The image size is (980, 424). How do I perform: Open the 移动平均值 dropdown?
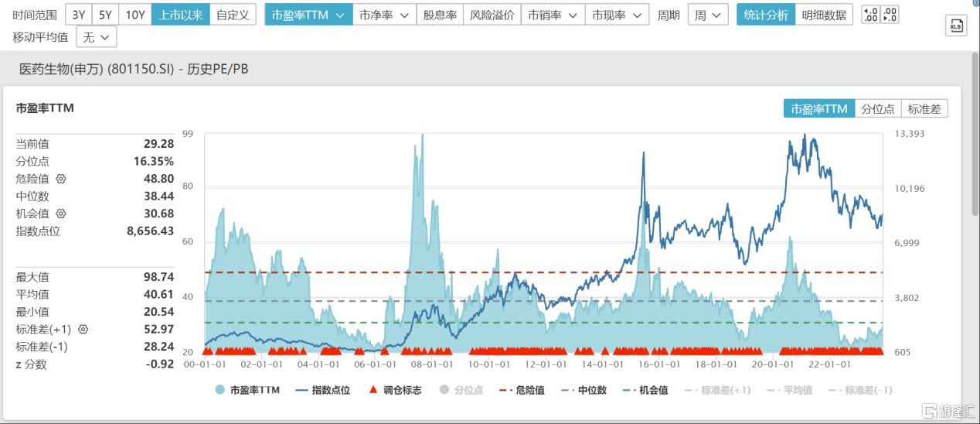click(x=97, y=36)
